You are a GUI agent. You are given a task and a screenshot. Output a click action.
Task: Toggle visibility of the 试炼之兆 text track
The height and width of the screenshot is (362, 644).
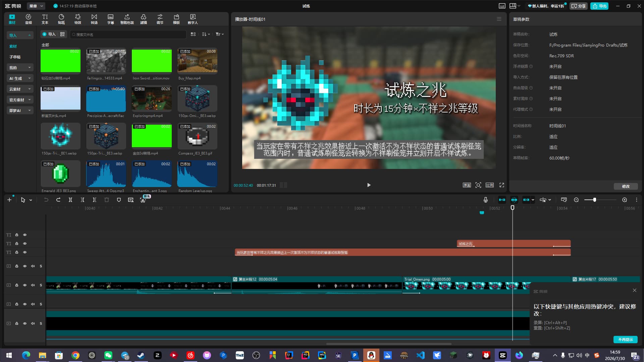[x=25, y=244]
